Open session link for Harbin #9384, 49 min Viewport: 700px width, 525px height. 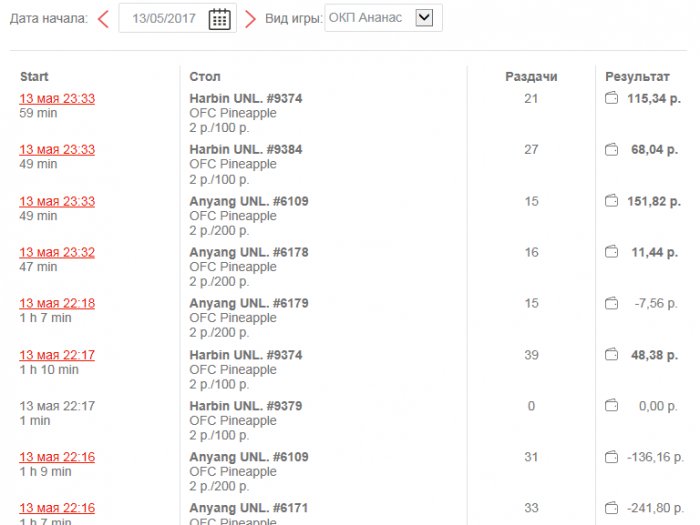57,150
